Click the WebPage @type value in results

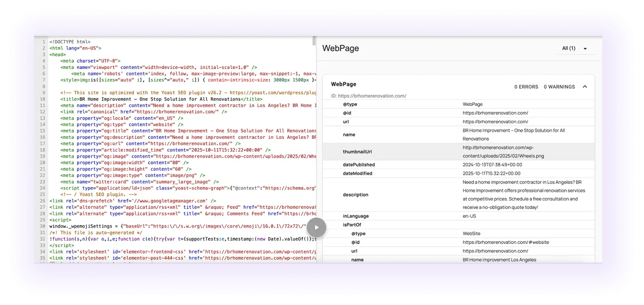point(472,104)
